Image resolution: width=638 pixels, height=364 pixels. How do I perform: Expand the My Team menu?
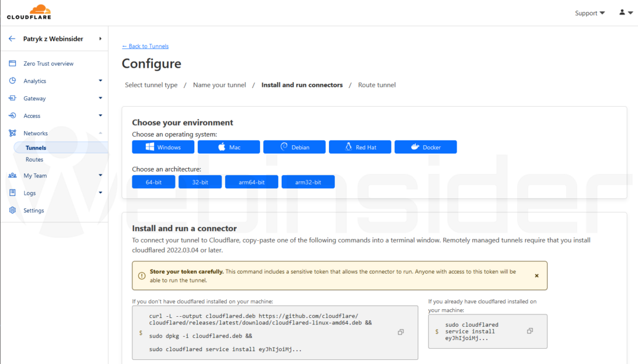[100, 175]
